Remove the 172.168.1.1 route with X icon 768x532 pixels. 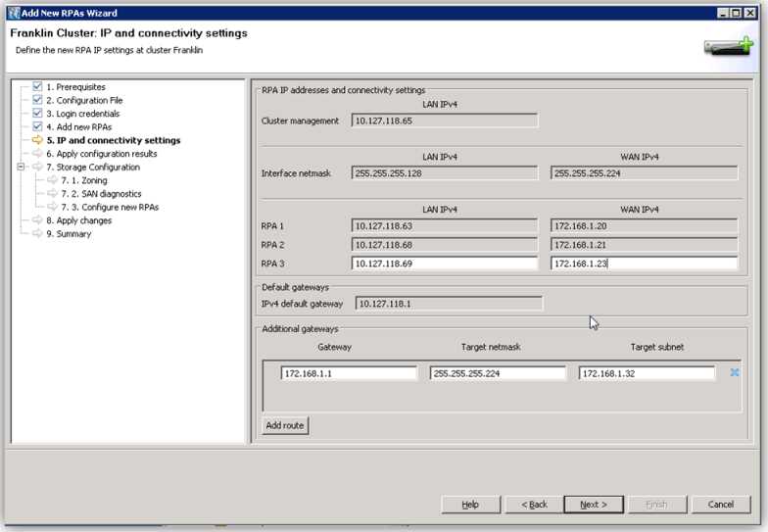735,372
